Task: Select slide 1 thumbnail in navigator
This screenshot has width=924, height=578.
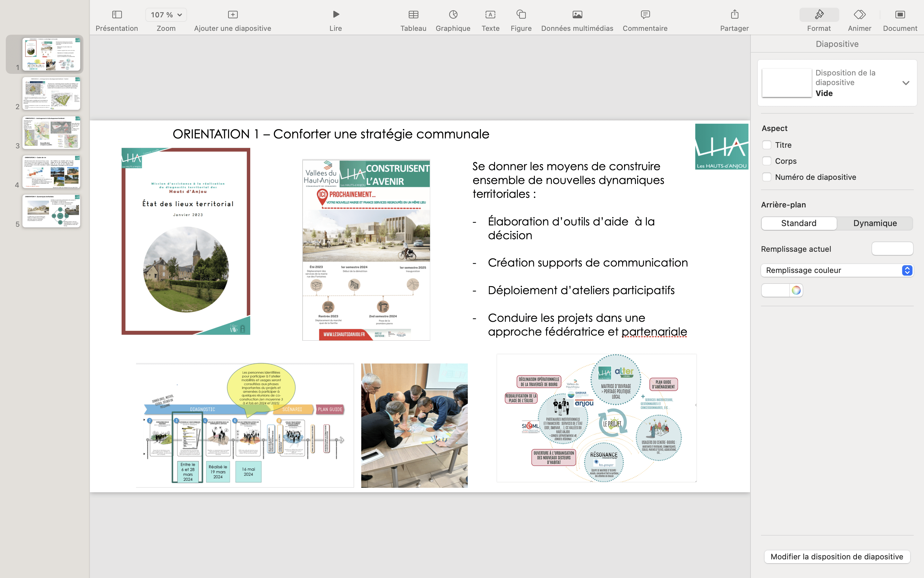Action: (x=51, y=54)
